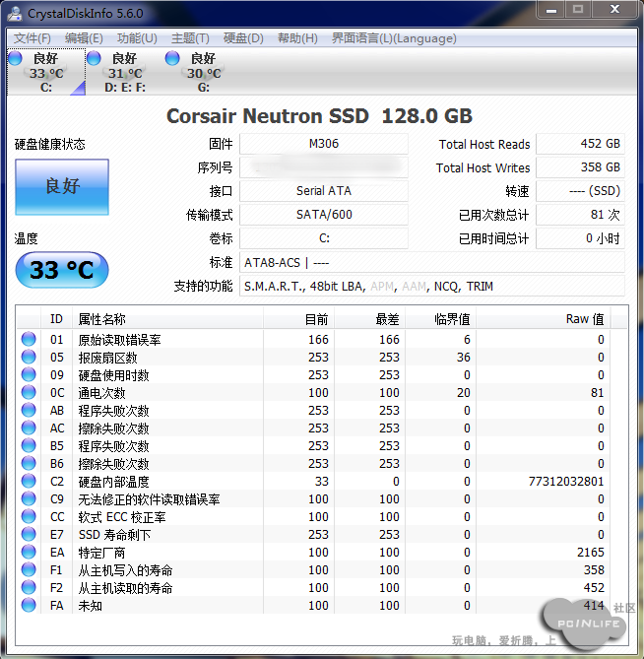This screenshot has width=644, height=659.
Task: Open the 硬盘(D) menu
Action: click(x=243, y=38)
